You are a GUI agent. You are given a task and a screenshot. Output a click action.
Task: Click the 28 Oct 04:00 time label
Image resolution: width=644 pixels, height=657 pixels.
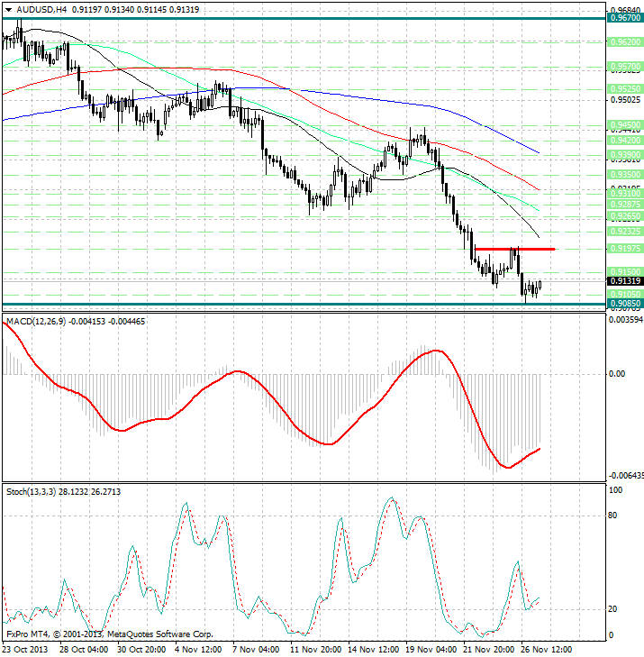[84, 650]
